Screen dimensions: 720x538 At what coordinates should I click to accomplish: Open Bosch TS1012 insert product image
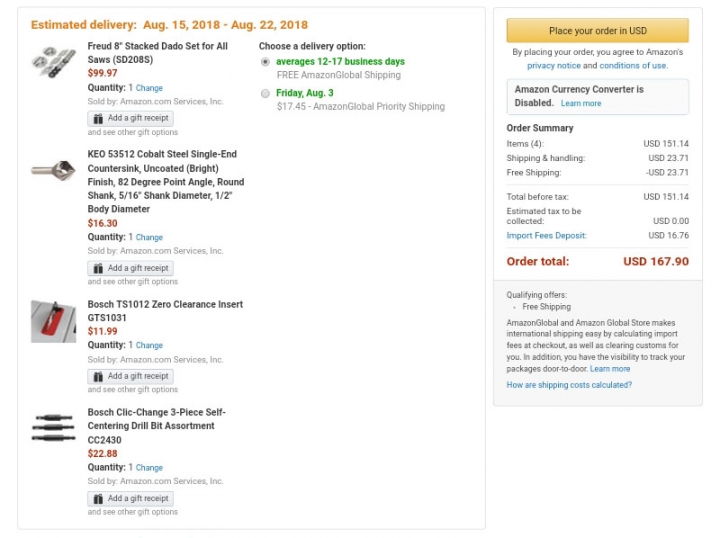click(53, 321)
